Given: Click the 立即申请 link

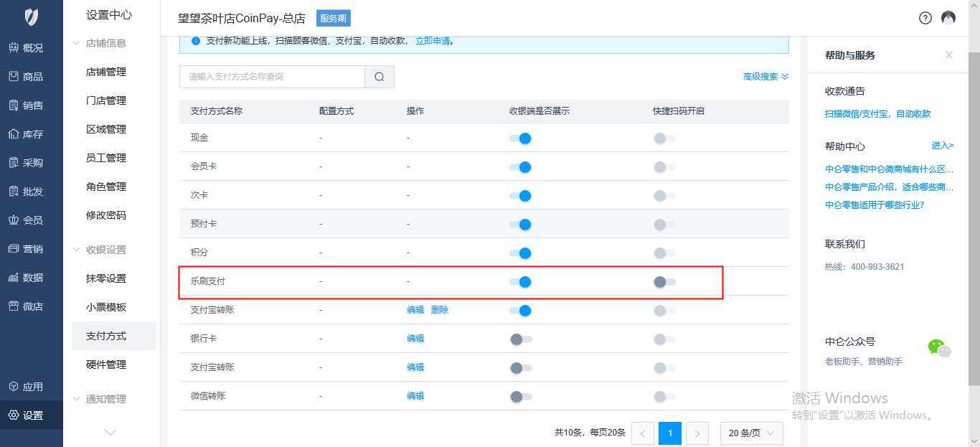Looking at the screenshot, I should pos(433,41).
